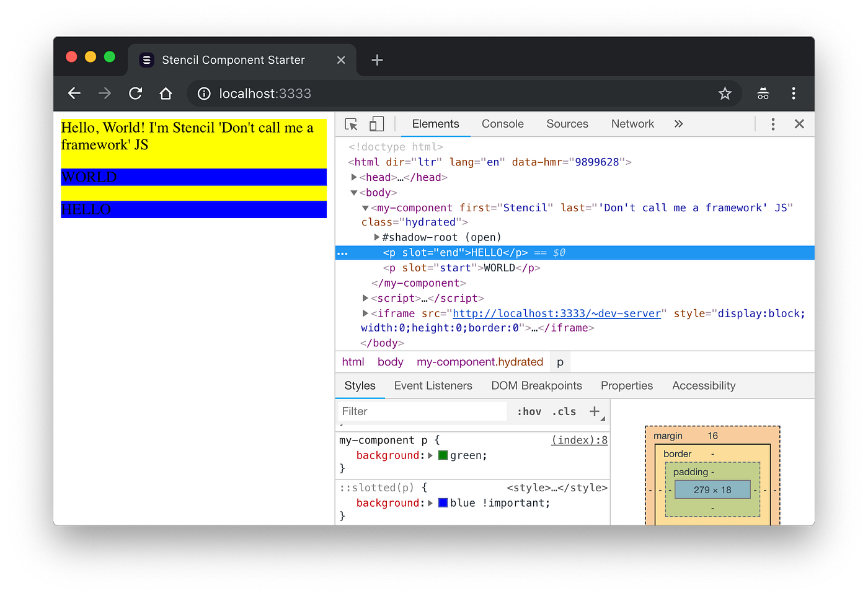Click the Stencil tab favicon
This screenshot has width=868, height=596.
(x=146, y=60)
